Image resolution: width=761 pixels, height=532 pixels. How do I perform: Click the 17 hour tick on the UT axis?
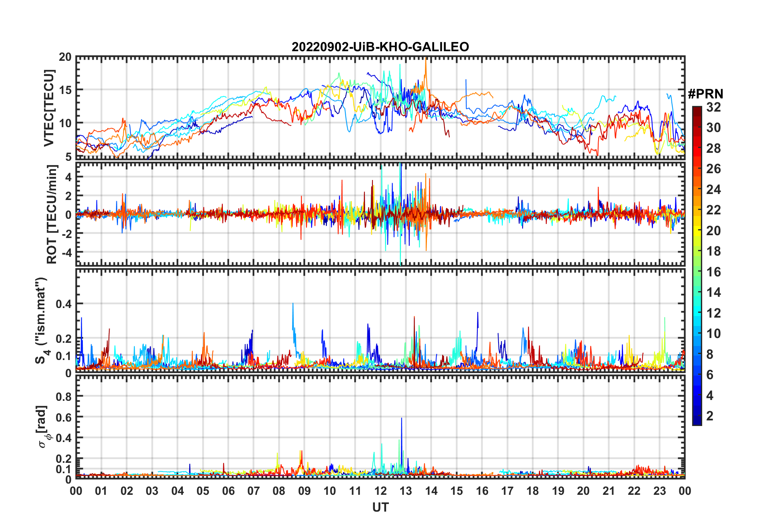click(x=507, y=491)
